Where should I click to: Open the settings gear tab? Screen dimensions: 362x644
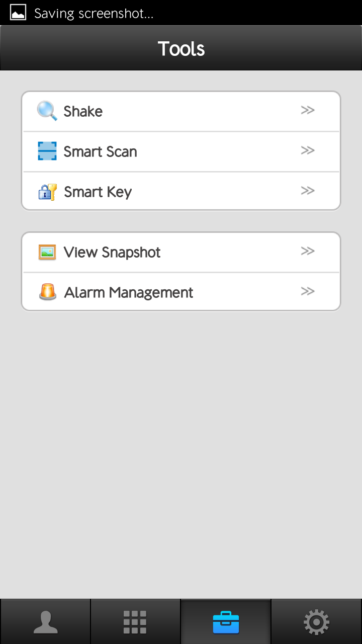[317, 622]
